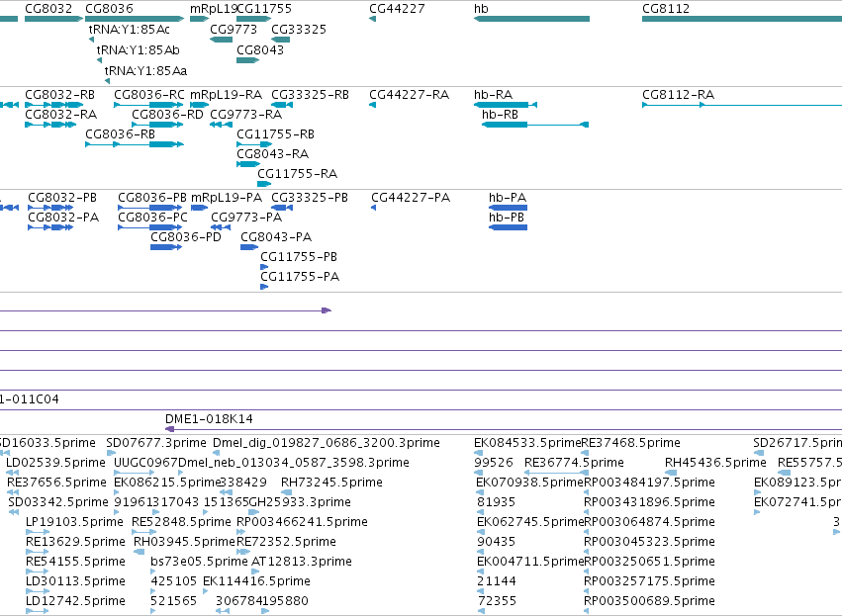The width and height of the screenshot is (842, 616).
Task: Select the CG9773-PA protein label
Action: coord(246,218)
